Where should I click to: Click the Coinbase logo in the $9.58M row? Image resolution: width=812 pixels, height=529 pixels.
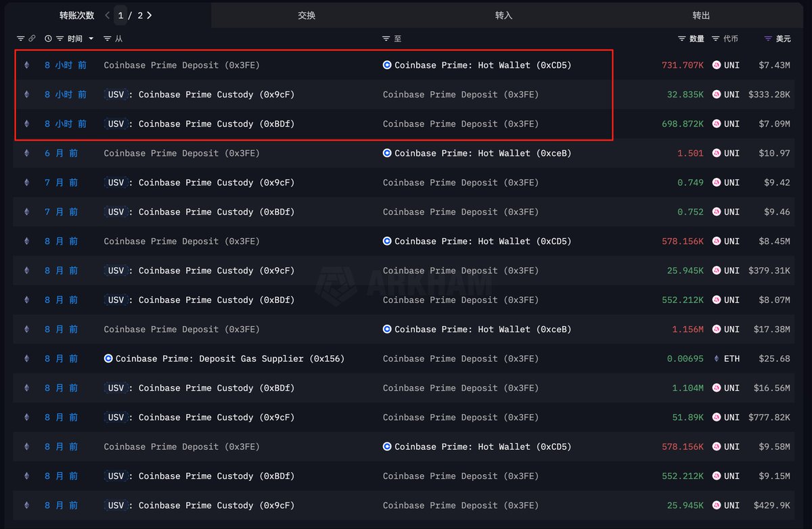387,446
